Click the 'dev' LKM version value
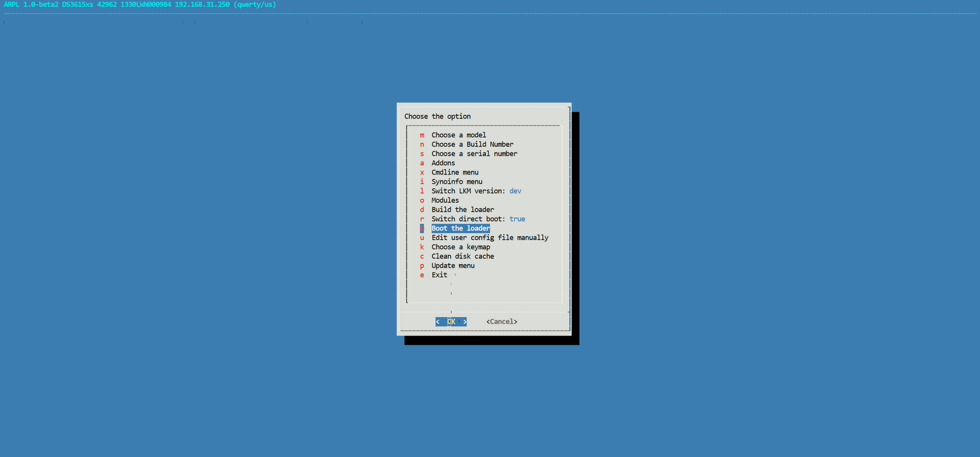 pyautogui.click(x=516, y=191)
